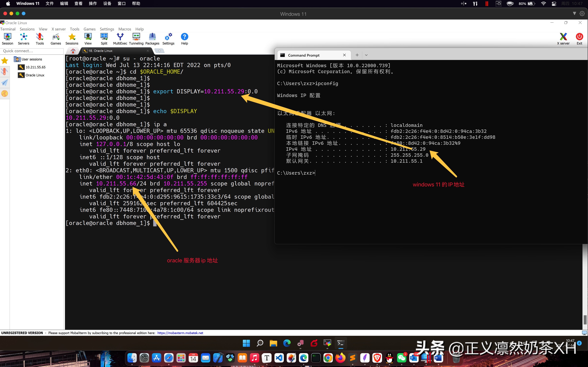The width and height of the screenshot is (588, 367).
Task: Open the new-tab dropdown in Command Prompt
Action: click(x=366, y=55)
